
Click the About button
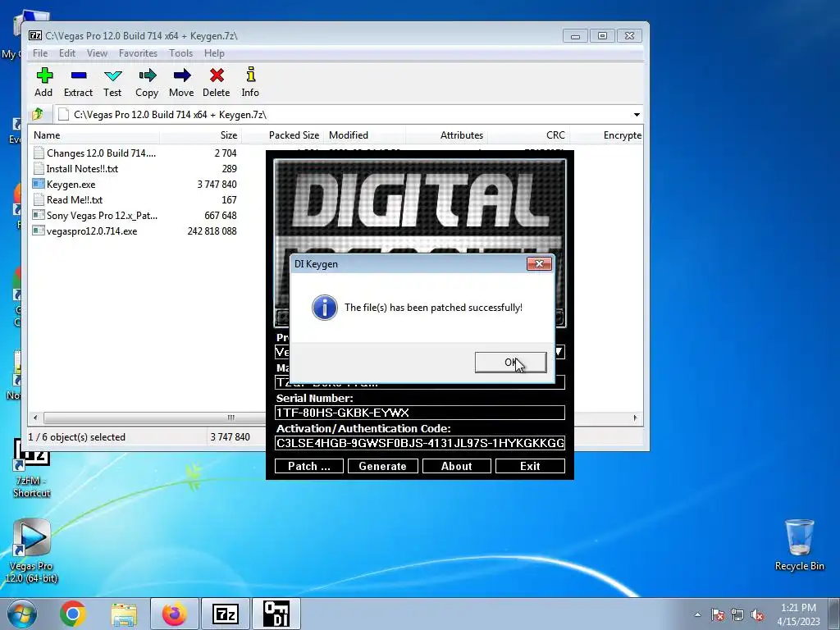tap(456, 466)
